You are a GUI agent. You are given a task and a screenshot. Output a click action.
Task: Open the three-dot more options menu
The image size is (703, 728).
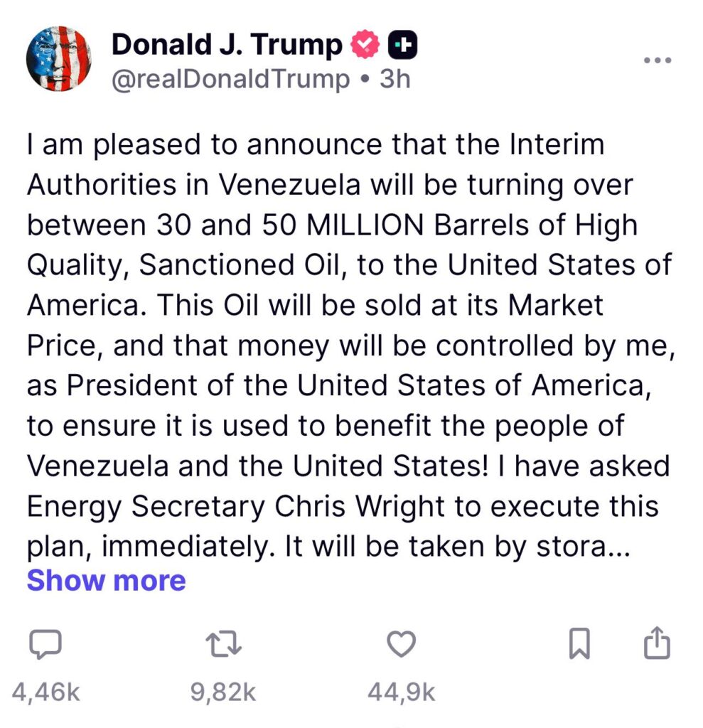coord(657,60)
